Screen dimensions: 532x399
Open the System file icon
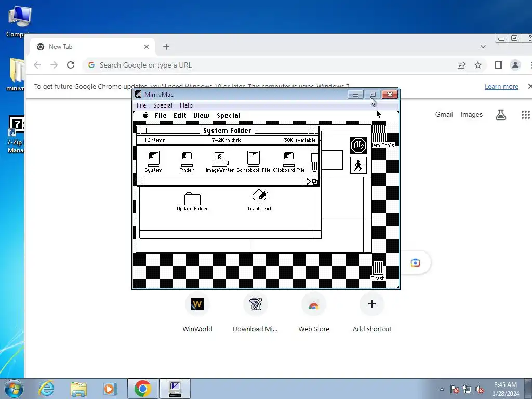[x=153, y=158]
